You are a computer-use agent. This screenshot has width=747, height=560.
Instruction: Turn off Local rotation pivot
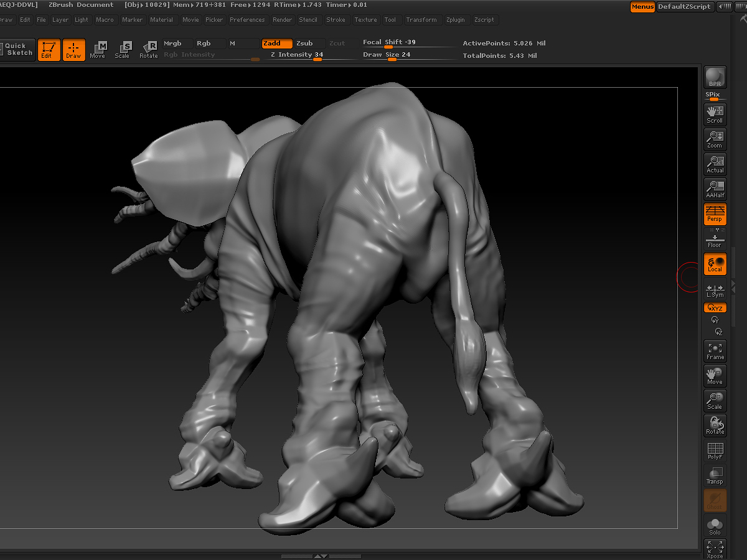(x=715, y=264)
